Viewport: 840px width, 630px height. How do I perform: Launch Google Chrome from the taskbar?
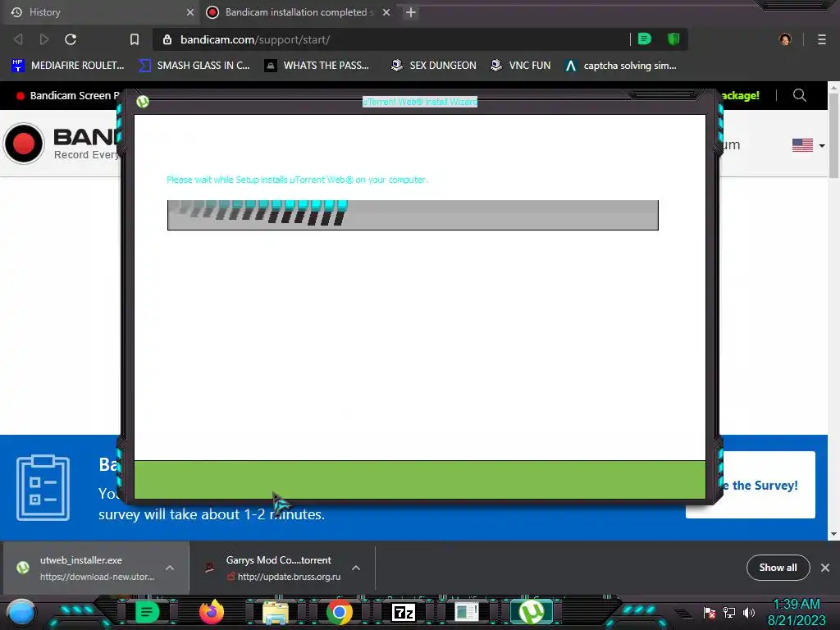click(x=339, y=612)
